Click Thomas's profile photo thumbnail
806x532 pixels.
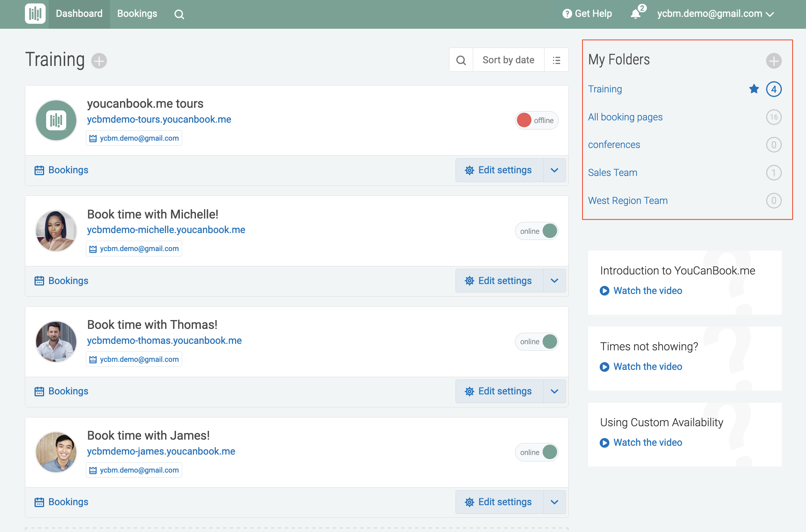(56, 341)
